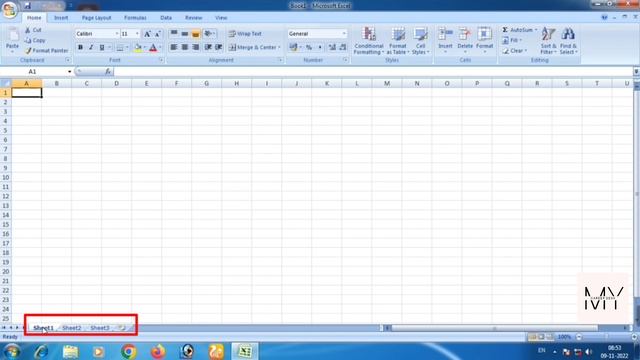
Task: Toggle Wrap Text on
Action: point(245,33)
